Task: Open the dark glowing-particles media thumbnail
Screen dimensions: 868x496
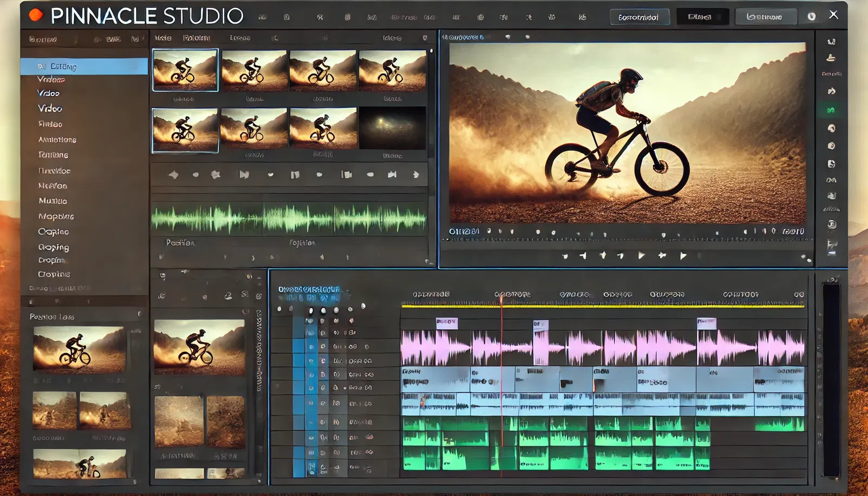Action: click(x=392, y=128)
